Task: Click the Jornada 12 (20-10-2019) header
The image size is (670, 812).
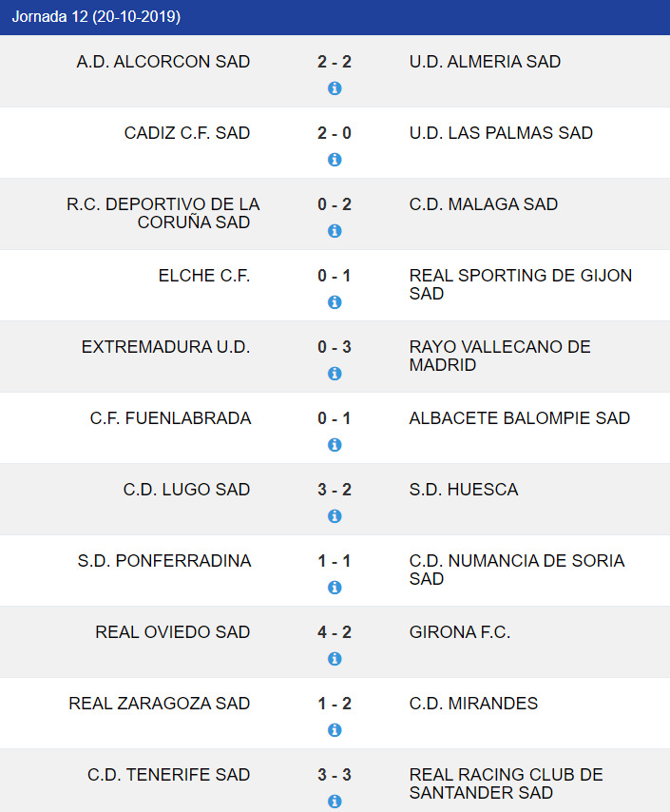Action: point(96,17)
